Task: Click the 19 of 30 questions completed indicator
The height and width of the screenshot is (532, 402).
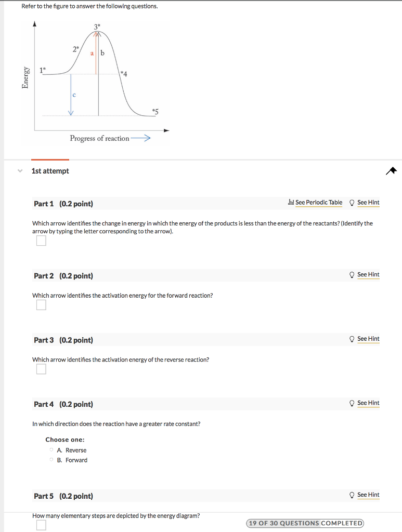Action: tap(305, 524)
